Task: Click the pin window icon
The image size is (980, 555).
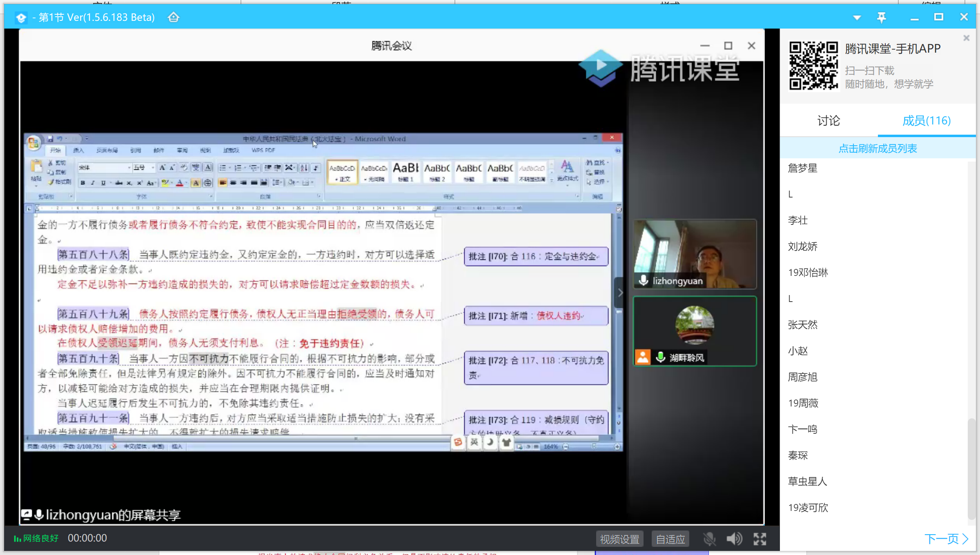Action: [881, 17]
